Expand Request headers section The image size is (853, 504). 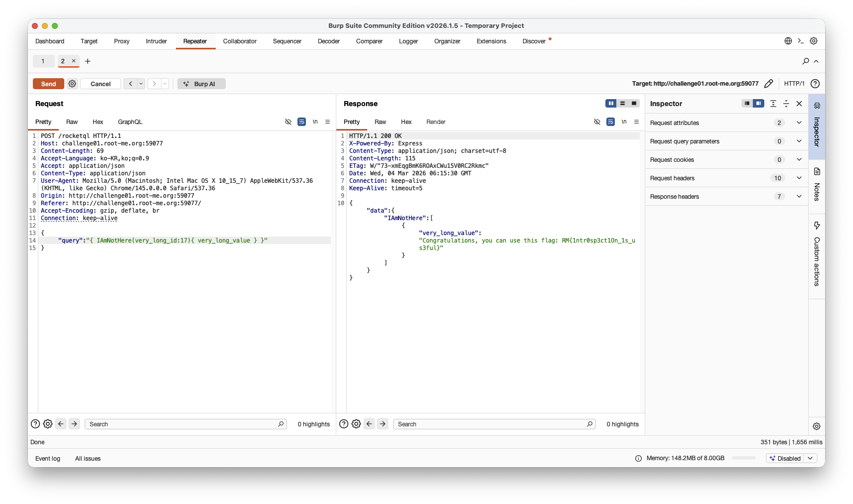point(799,178)
